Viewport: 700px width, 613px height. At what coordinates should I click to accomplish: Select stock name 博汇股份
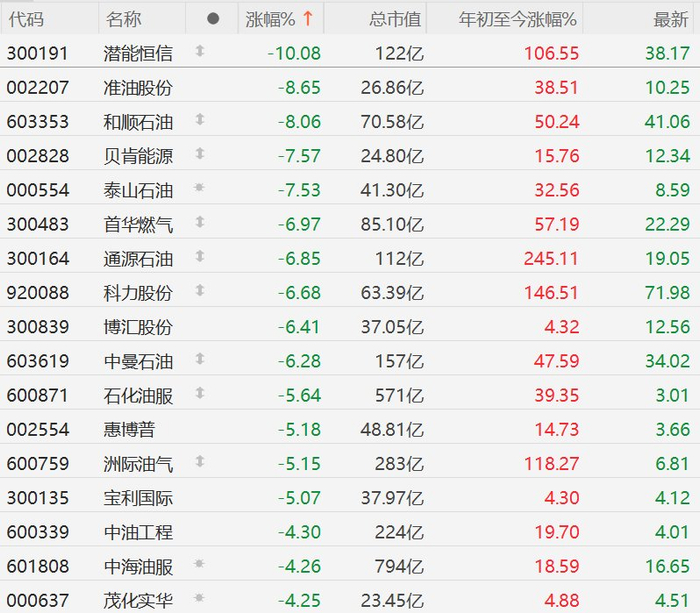click(x=138, y=327)
